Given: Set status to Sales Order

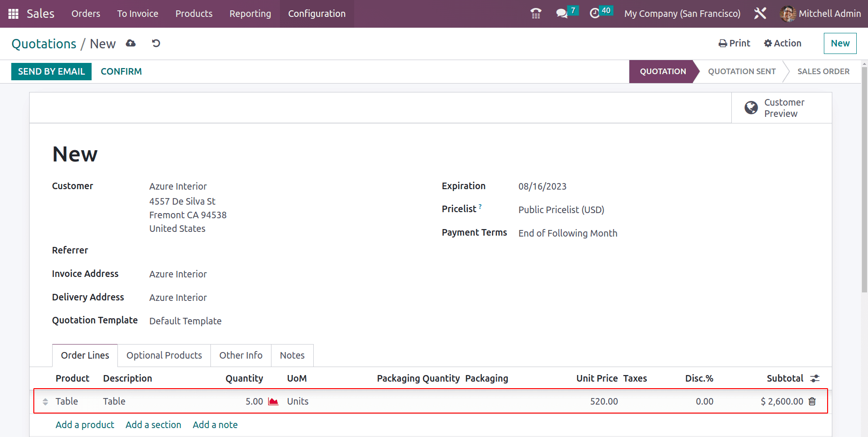Looking at the screenshot, I should click(823, 71).
